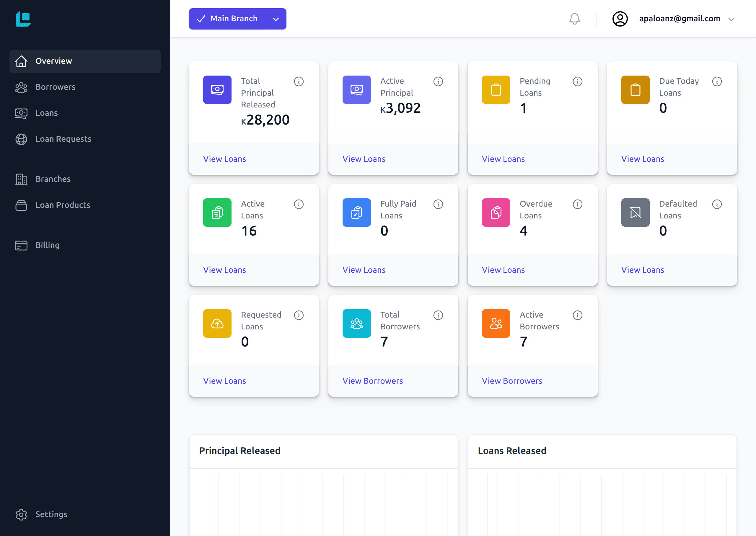Select the Settings sidebar item
756x536 pixels.
click(x=51, y=514)
